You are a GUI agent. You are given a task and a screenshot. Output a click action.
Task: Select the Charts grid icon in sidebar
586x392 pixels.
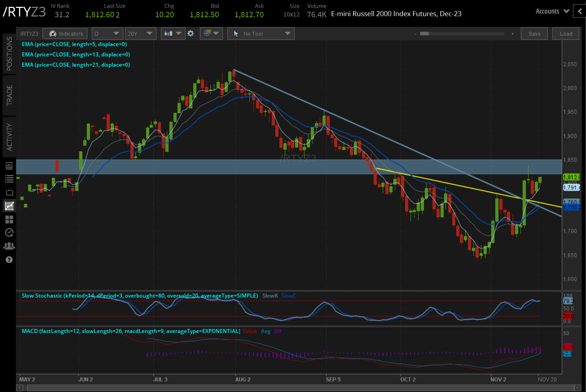(x=9, y=206)
